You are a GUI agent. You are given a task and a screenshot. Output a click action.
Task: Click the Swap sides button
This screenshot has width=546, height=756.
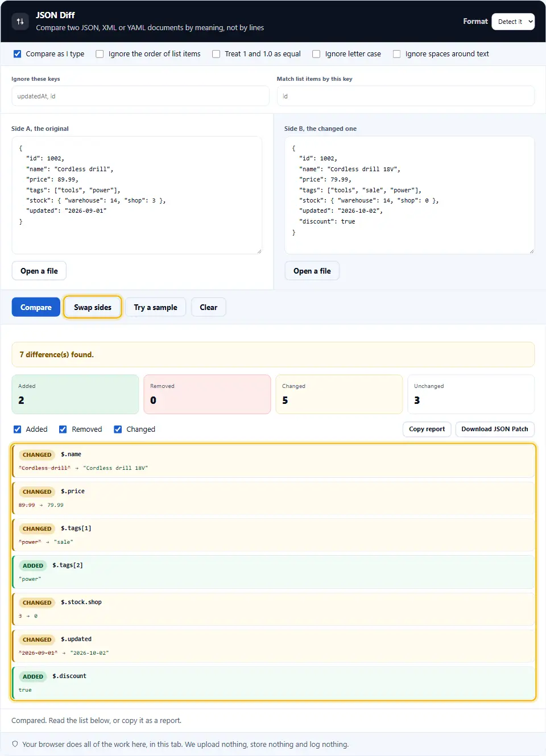point(93,307)
